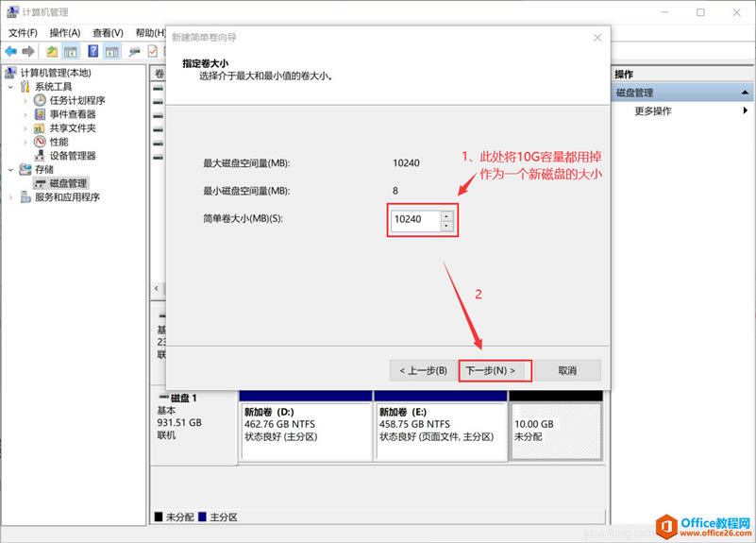756x543 pixels.
Task: Expand the 任务计划程序 tree node
Action: pyautogui.click(x=25, y=101)
